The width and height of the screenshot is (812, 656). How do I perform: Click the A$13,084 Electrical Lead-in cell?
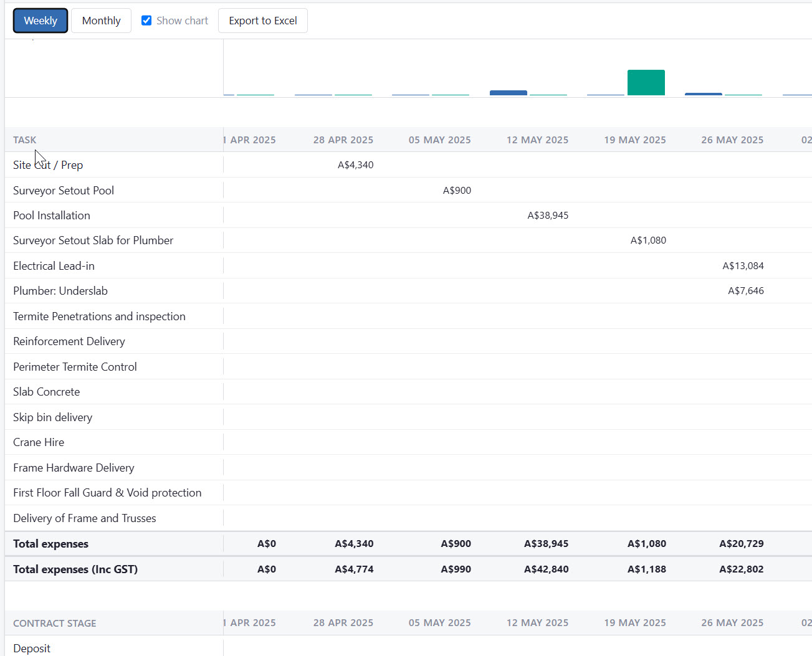(x=743, y=266)
